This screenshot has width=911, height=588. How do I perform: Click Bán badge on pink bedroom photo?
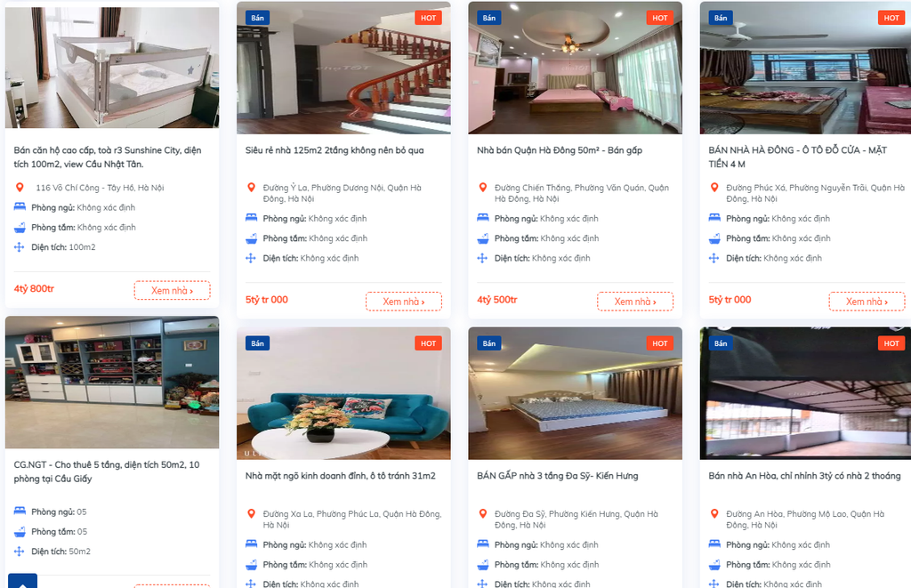point(489,18)
